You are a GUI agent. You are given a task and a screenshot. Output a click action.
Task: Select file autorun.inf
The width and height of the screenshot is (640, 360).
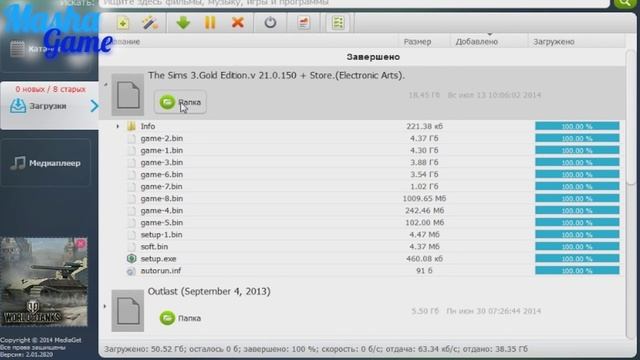tap(161, 271)
